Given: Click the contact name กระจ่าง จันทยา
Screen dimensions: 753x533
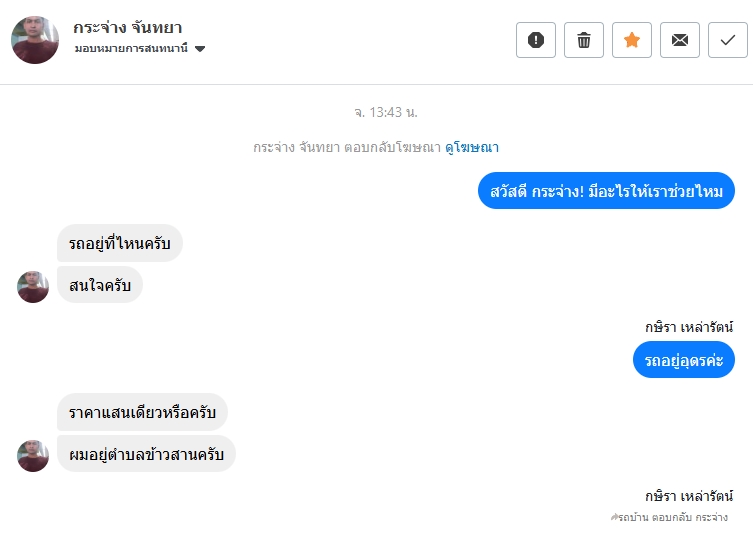Looking at the screenshot, I should 128,27.
